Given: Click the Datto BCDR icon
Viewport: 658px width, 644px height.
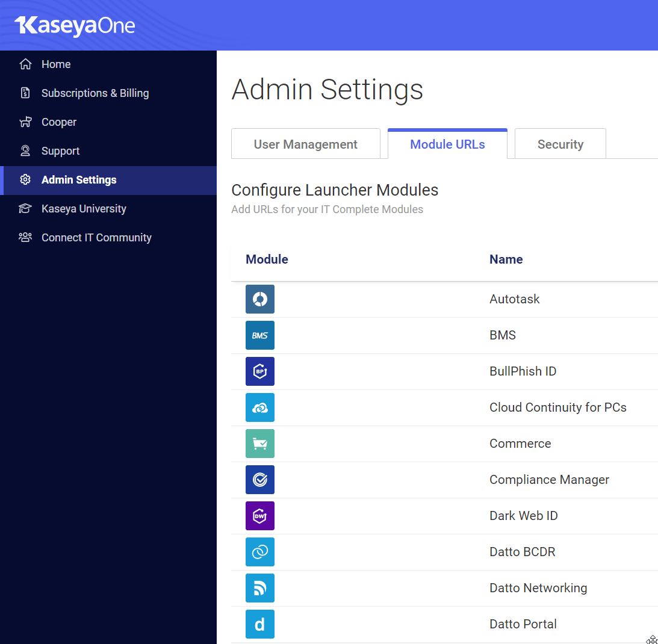Looking at the screenshot, I should click(x=259, y=552).
